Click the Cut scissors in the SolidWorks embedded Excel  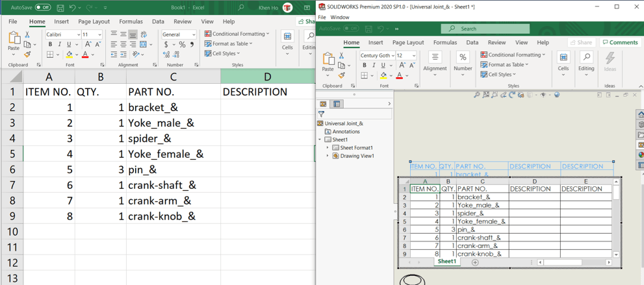point(341,56)
